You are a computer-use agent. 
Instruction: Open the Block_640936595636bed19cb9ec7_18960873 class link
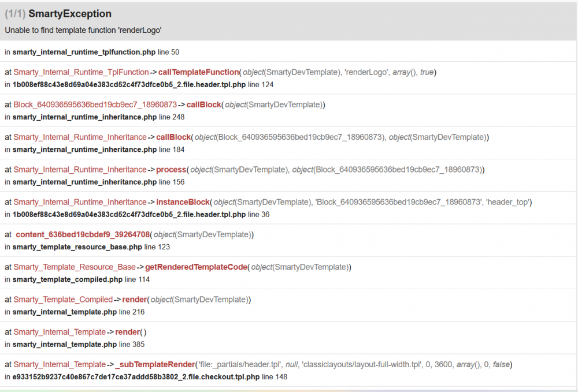(95, 104)
